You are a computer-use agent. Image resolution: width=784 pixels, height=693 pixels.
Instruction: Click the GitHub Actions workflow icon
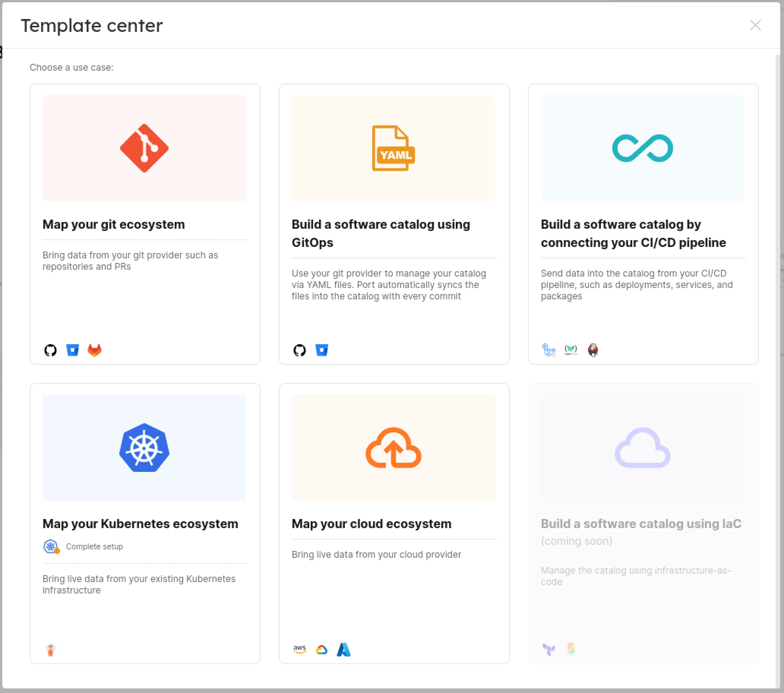549,350
